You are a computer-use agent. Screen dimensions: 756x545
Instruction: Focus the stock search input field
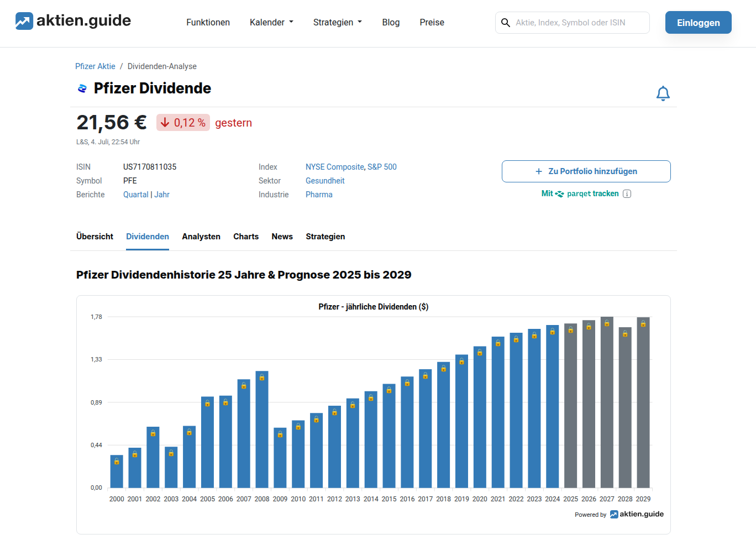[x=573, y=23]
